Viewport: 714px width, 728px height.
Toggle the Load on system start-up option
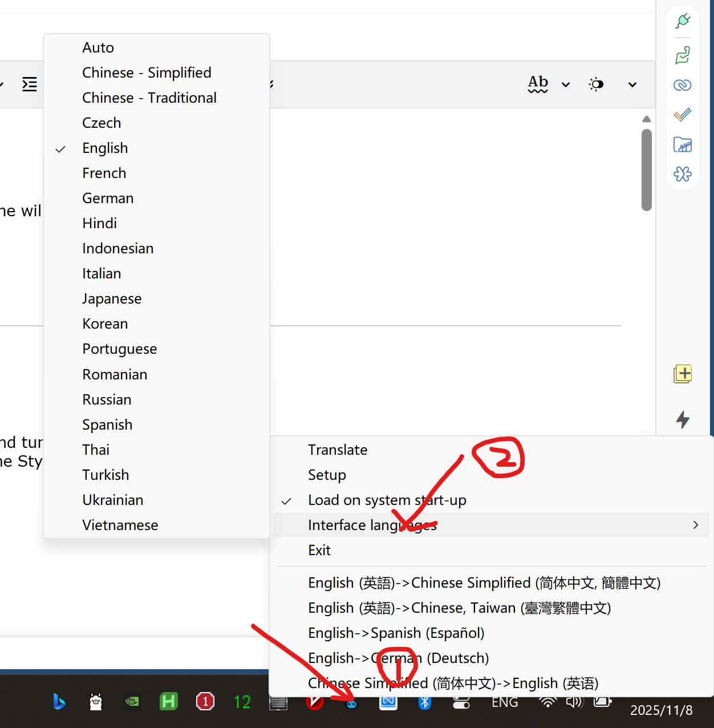[387, 500]
